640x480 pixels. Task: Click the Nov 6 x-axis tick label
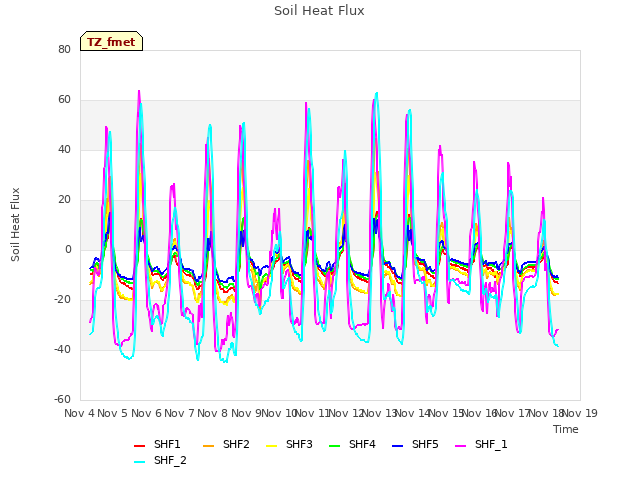(x=147, y=413)
